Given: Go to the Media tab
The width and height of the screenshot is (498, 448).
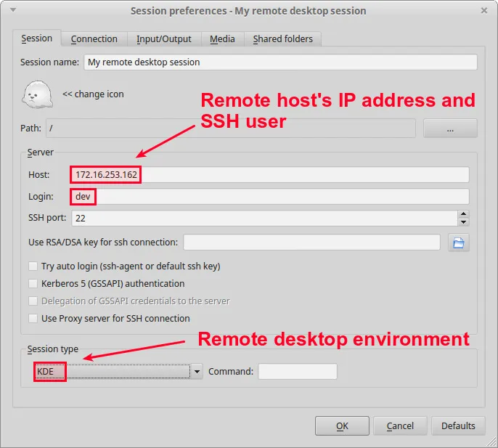Looking at the screenshot, I should point(222,39).
